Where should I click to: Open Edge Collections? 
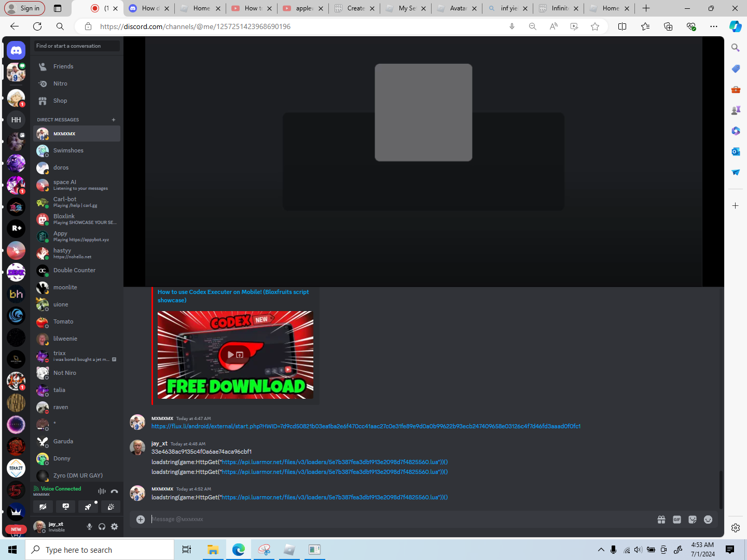pyautogui.click(x=668, y=26)
